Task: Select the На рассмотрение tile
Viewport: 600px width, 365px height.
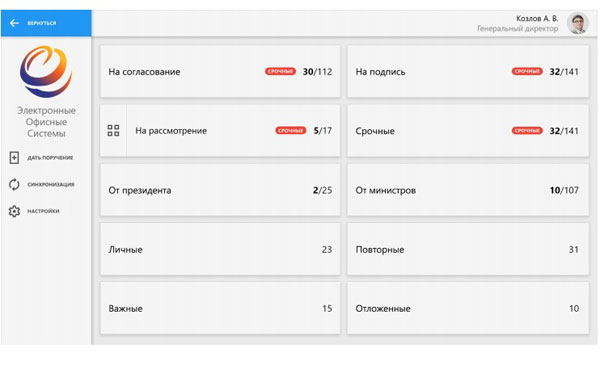Action: click(220, 131)
